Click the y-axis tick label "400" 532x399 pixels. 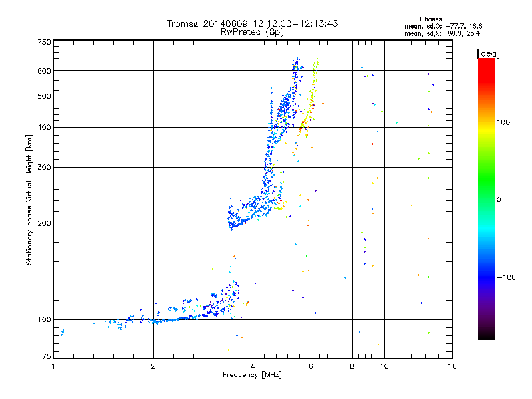(x=44, y=127)
